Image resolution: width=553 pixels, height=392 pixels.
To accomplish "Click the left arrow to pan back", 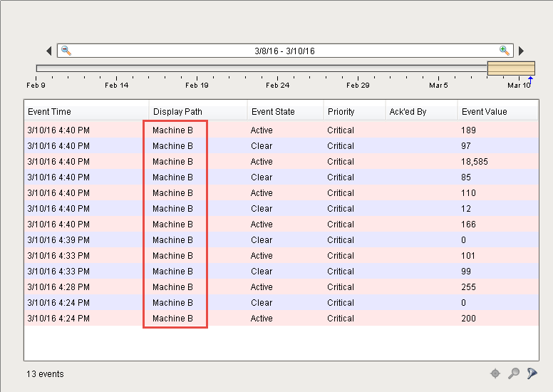I will pos(49,51).
